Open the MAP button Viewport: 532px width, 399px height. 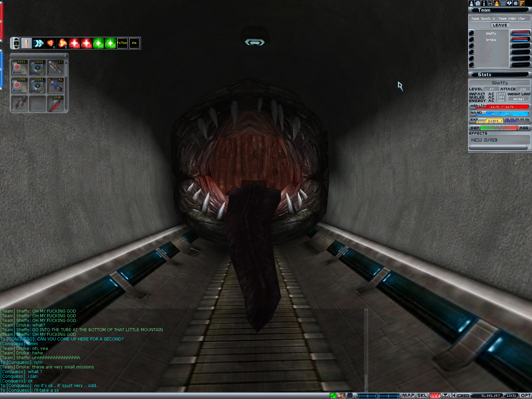[x=408, y=396]
